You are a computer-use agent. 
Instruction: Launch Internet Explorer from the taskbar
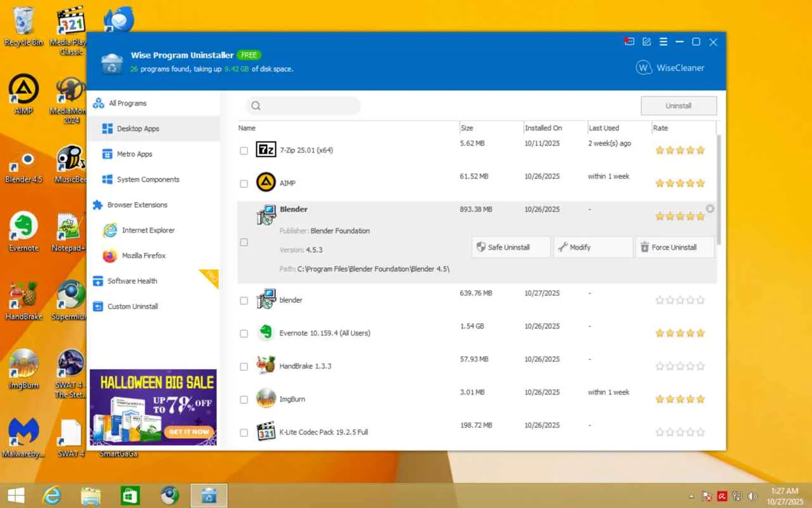[51, 495]
